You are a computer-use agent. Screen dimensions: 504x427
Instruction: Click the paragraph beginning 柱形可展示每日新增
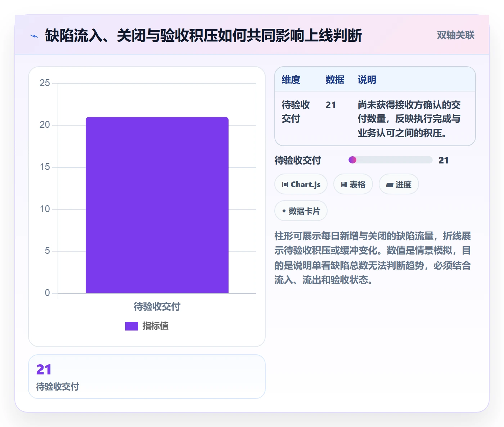373,258
